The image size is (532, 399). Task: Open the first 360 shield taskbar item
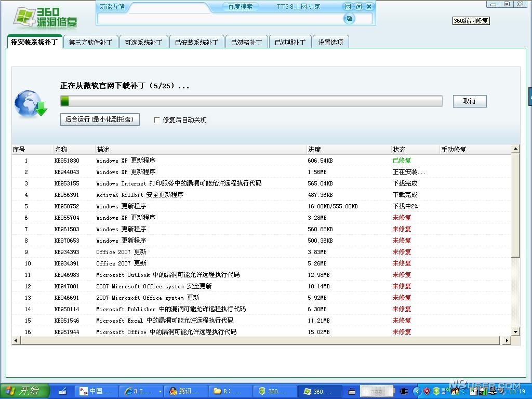tap(274, 391)
